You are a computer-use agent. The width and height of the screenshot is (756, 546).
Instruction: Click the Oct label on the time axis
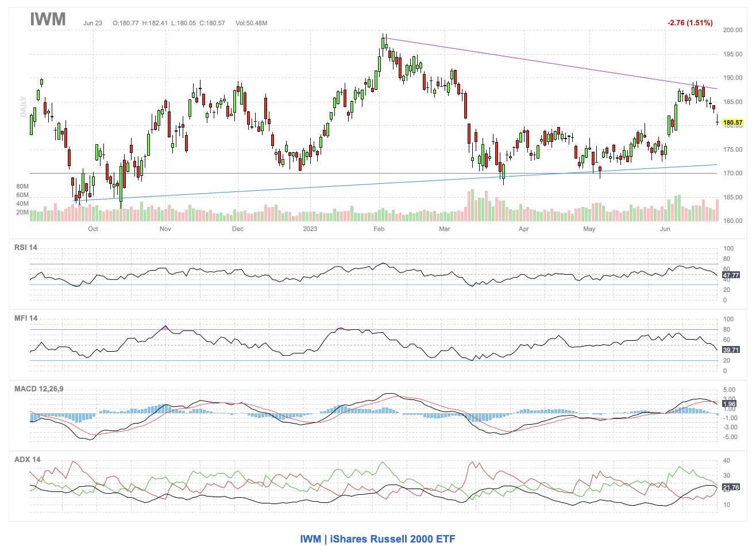click(93, 229)
